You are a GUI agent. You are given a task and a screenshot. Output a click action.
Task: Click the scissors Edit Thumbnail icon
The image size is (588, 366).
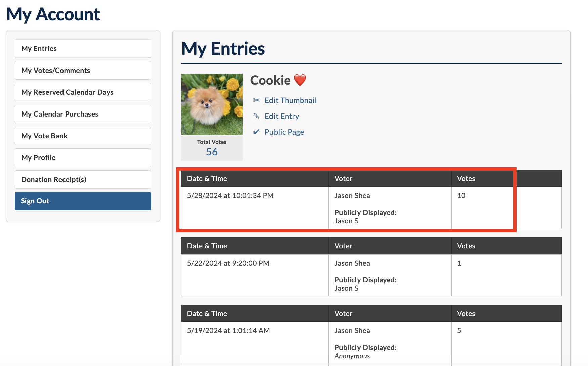click(256, 100)
